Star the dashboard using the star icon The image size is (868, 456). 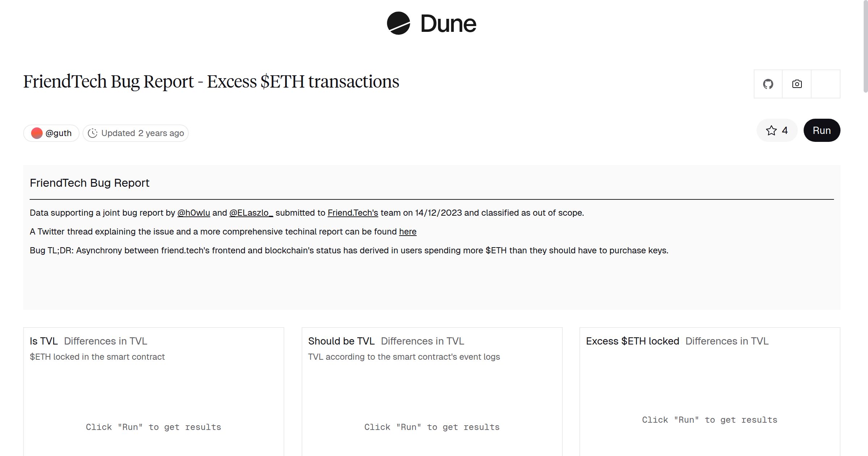771,130
